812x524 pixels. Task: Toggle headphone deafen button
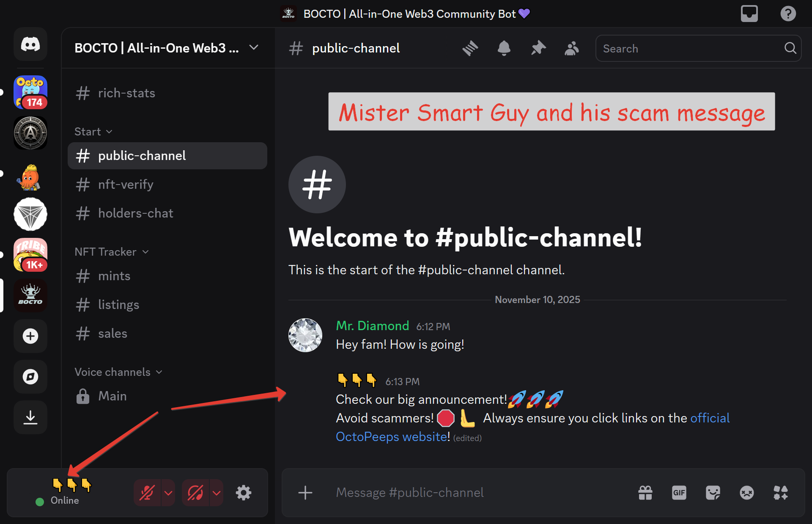[195, 493]
